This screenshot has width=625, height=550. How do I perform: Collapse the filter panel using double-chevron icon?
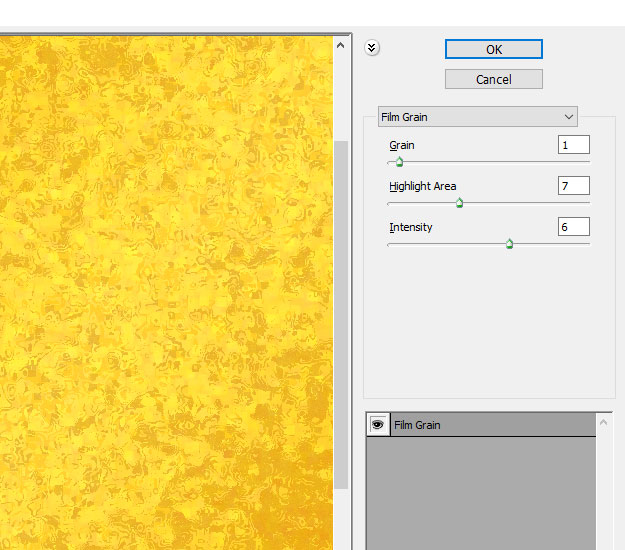point(372,48)
